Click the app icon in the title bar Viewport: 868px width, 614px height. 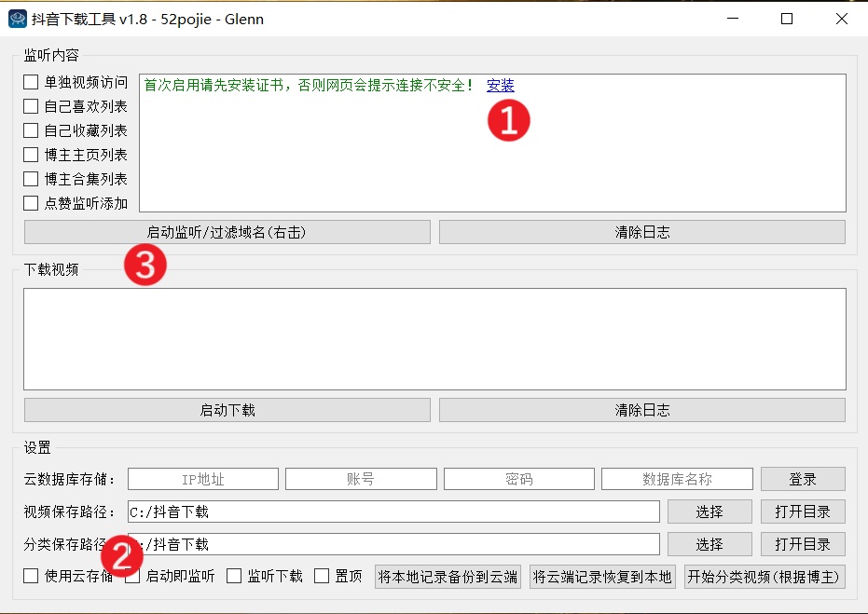pyautogui.click(x=18, y=19)
